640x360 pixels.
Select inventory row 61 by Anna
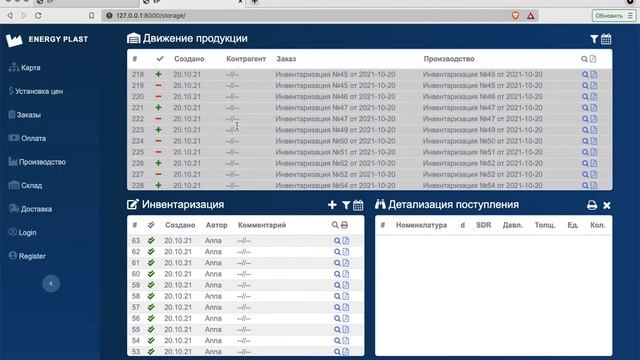click(x=245, y=263)
